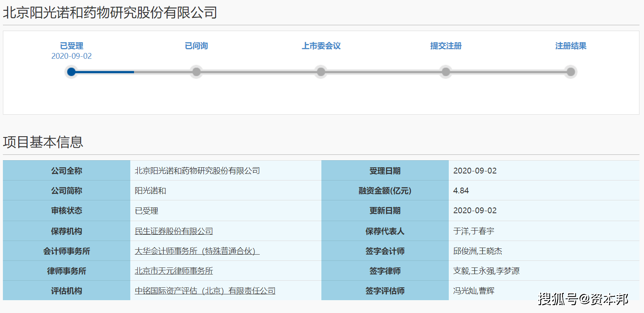Viewport: 644px width, 313px height.
Task: Click the 已问询 stage circle
Action: 196,72
